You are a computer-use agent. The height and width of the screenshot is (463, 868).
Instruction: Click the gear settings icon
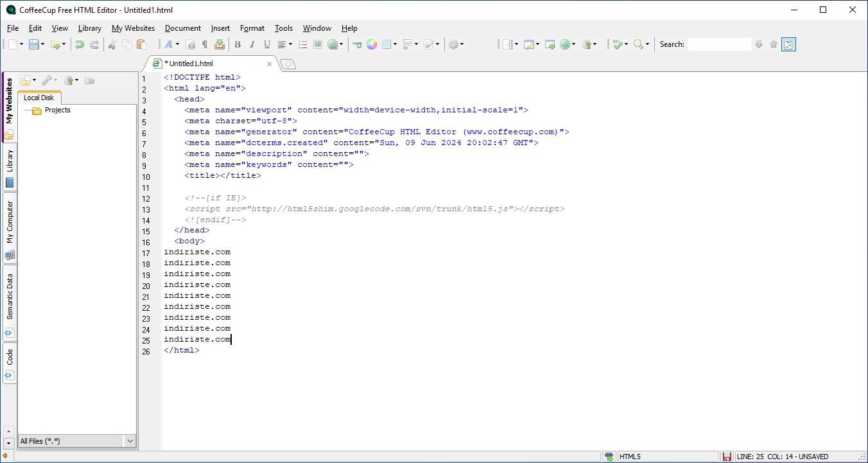(x=453, y=44)
